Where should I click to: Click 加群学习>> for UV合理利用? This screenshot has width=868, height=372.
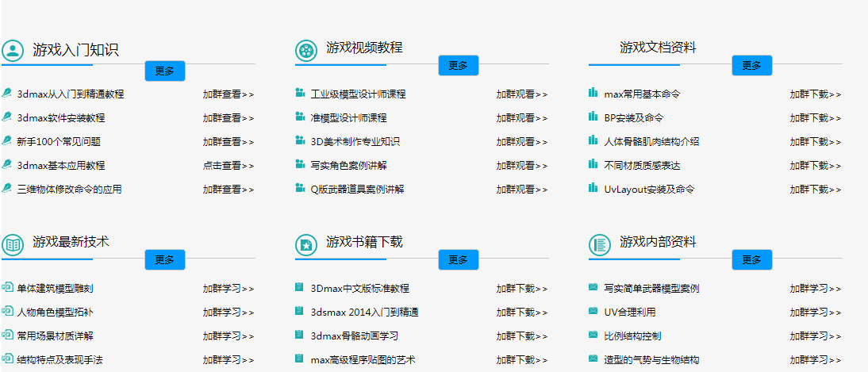[x=816, y=313]
